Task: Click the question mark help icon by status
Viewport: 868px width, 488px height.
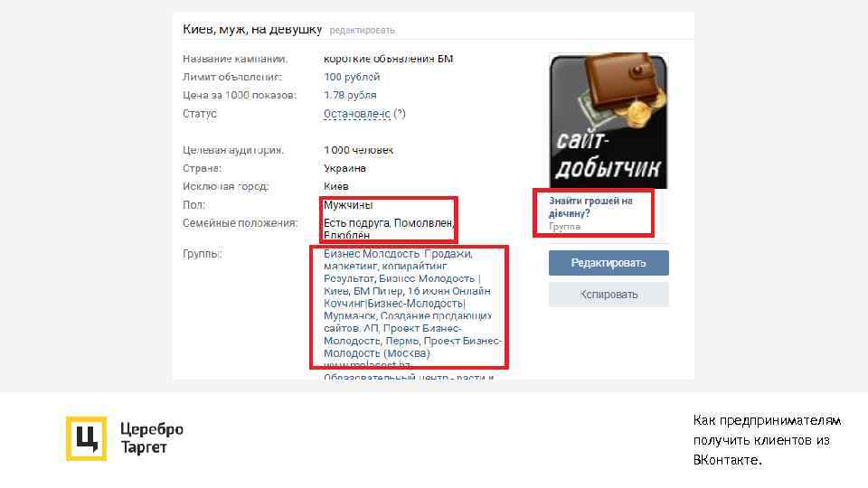Action: (x=400, y=114)
